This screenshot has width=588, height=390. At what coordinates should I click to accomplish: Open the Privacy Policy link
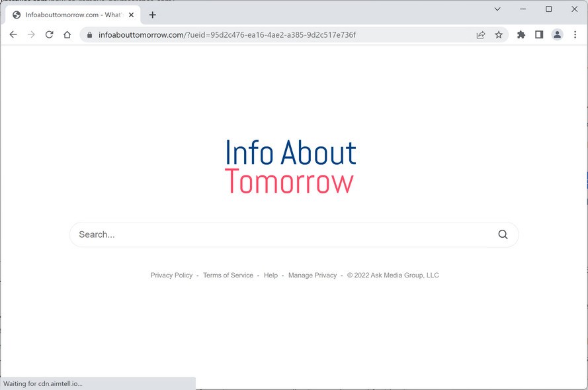[x=171, y=275]
